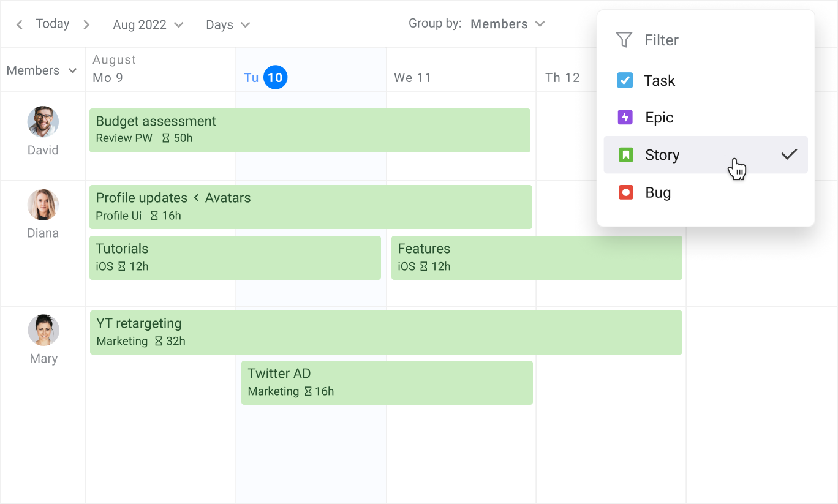Click the purple Epic lightning icon
Viewport: 838px width, 504px height.
click(625, 118)
